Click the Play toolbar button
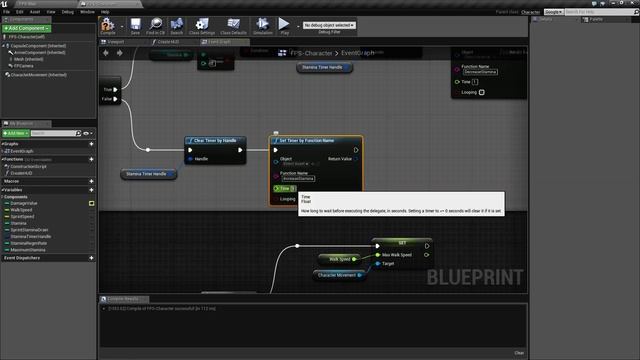This screenshot has width=640, height=360. pos(284,26)
